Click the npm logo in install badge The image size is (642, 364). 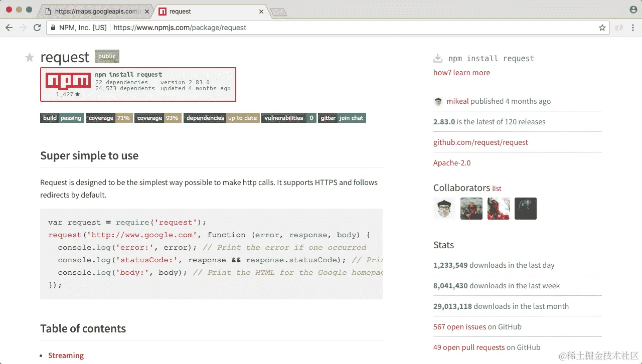68,81
